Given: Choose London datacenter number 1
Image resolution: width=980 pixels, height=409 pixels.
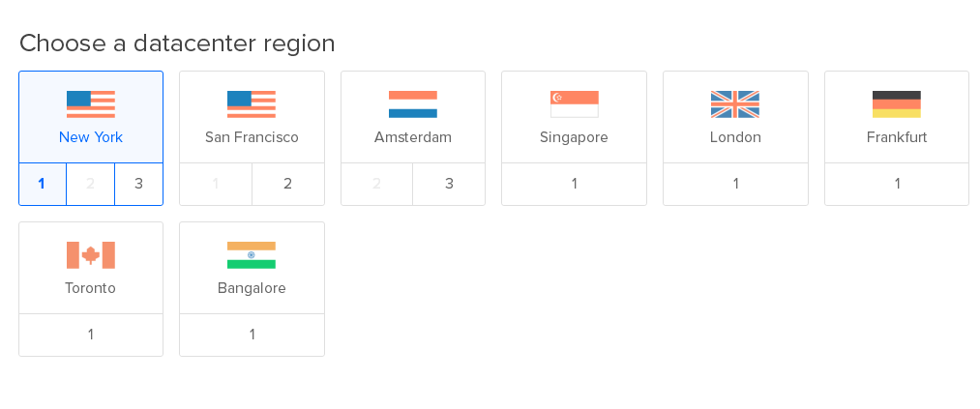Looking at the screenshot, I should (x=735, y=184).
